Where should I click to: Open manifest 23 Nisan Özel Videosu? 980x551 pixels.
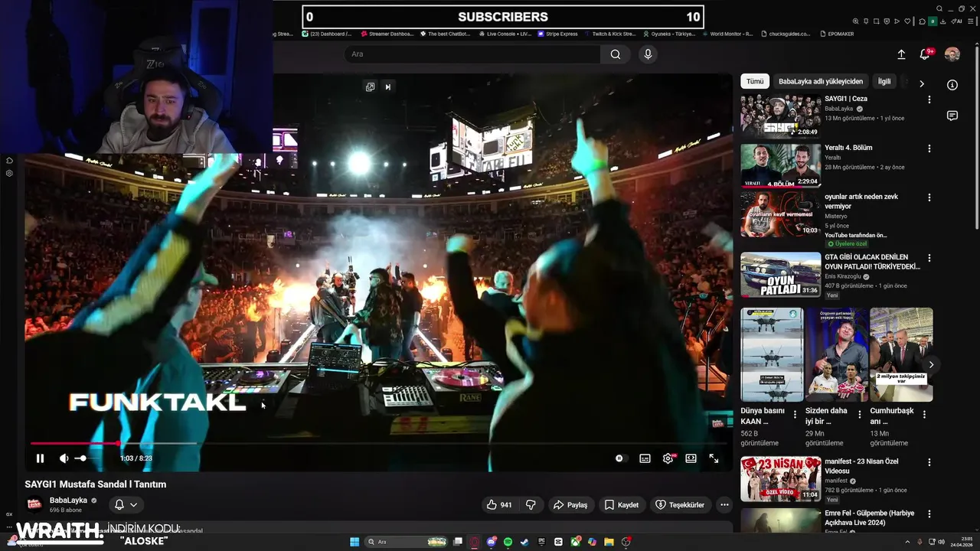pyautogui.click(x=780, y=479)
